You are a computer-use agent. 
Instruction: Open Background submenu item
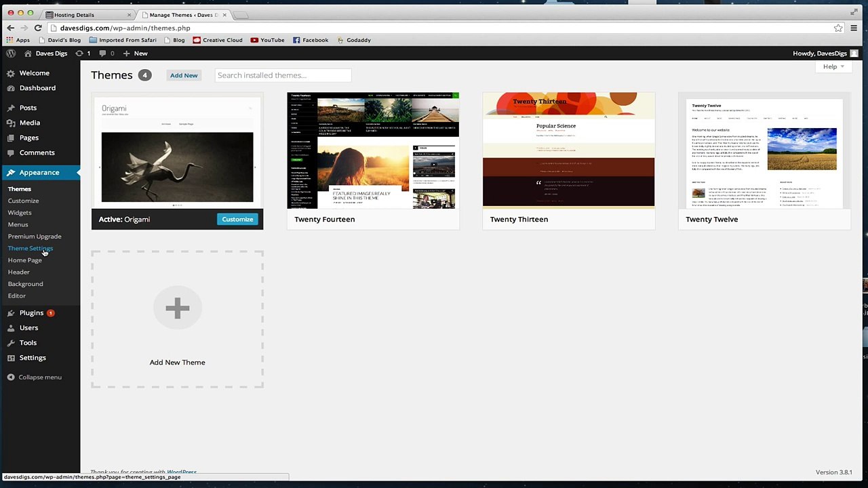[26, 284]
